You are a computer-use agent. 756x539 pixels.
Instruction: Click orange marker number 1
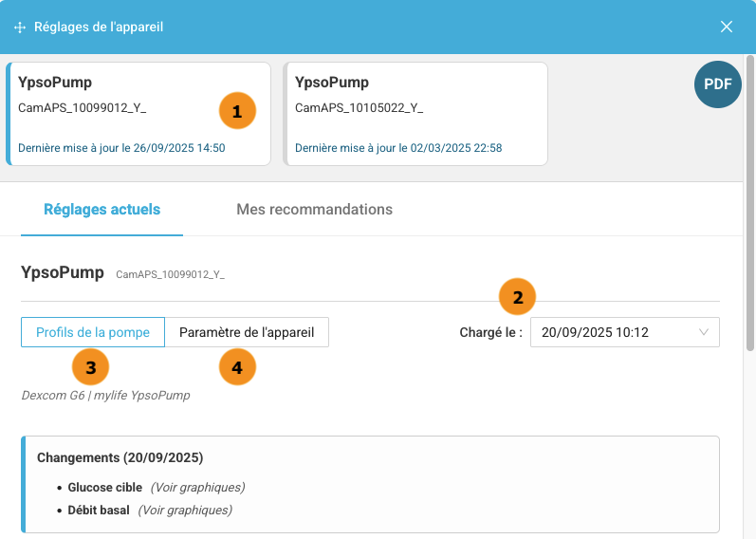tap(237, 111)
